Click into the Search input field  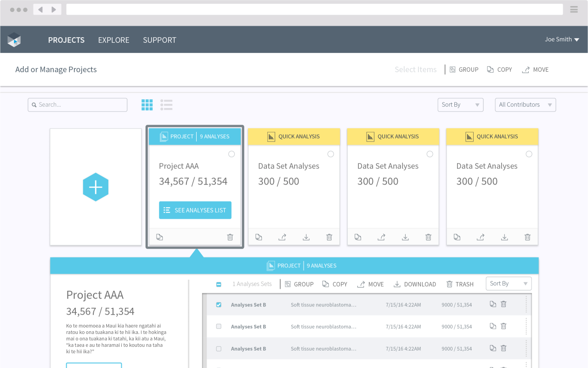click(78, 105)
